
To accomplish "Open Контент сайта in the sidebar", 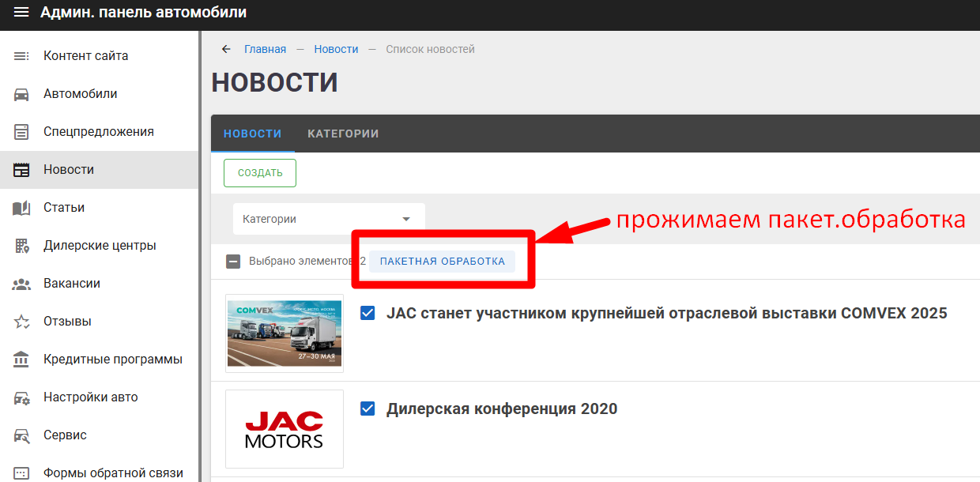I will [x=85, y=56].
